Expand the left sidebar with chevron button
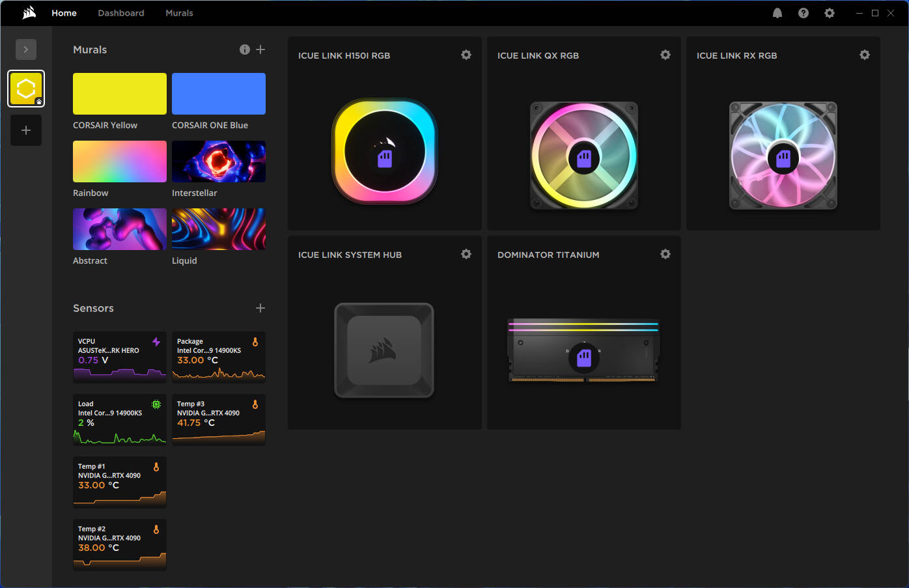This screenshot has width=909, height=588. pos(26,49)
